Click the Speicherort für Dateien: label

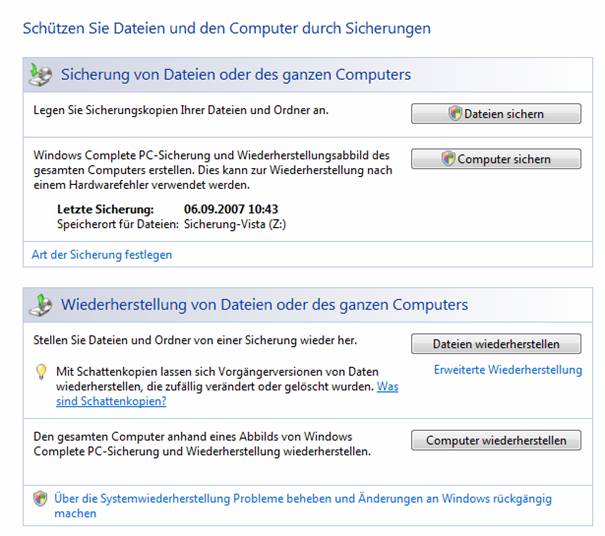pos(118,224)
